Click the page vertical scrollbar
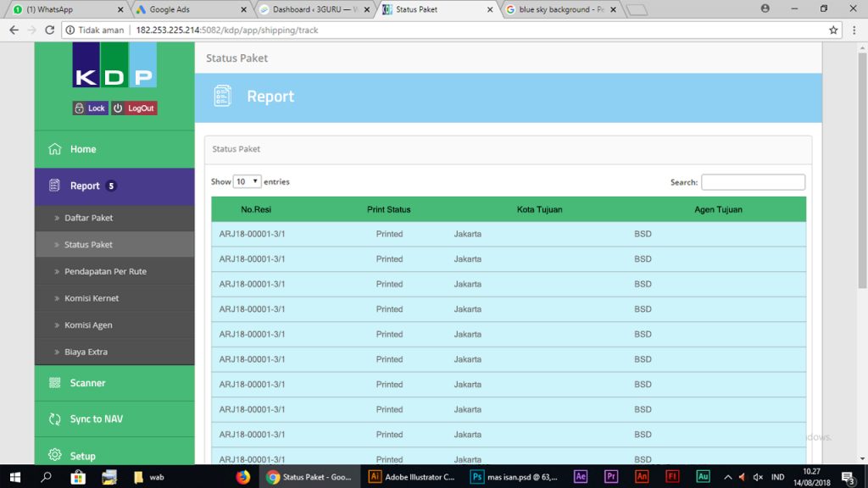This screenshot has width=868, height=488. [x=862, y=171]
